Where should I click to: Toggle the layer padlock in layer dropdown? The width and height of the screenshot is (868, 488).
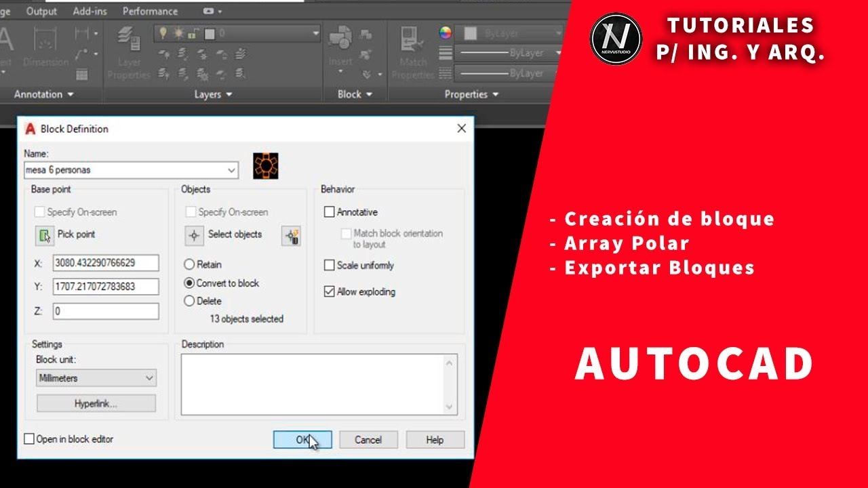pyautogui.click(x=193, y=33)
